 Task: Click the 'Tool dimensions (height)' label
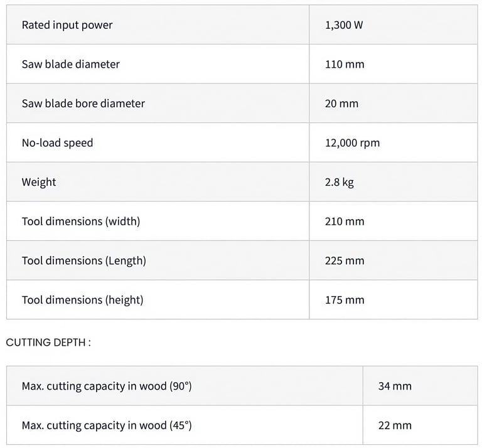[x=82, y=300]
